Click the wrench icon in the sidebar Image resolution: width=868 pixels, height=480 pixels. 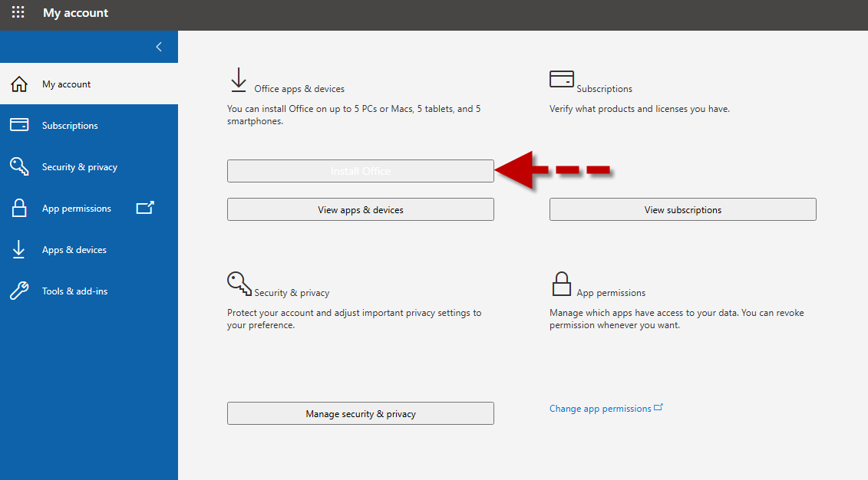[19, 291]
